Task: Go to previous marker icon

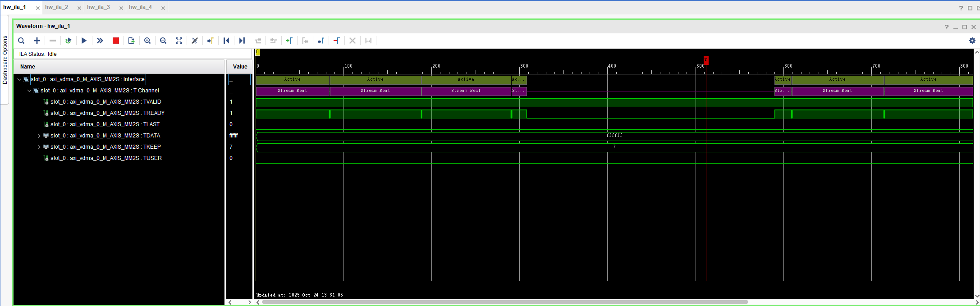Action: 305,41
